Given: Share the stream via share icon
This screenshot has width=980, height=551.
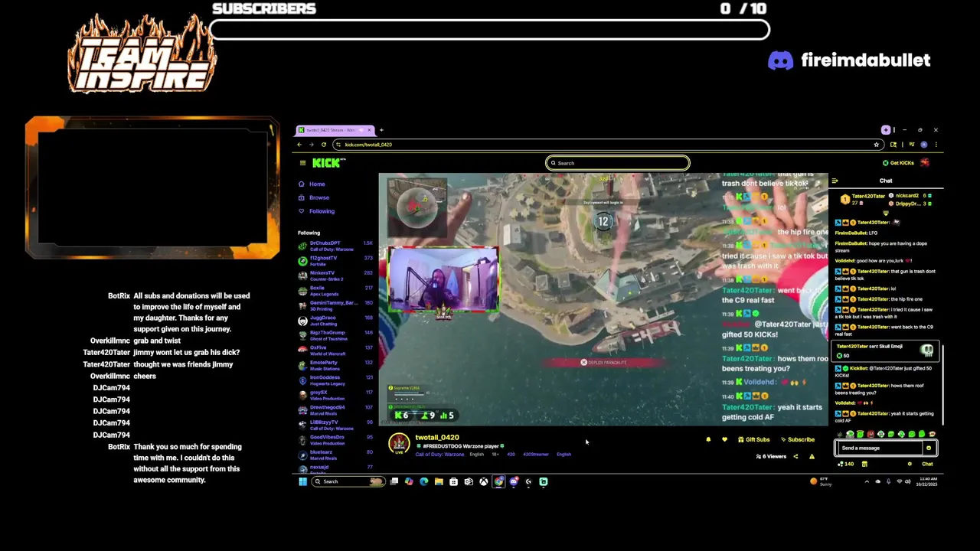Looking at the screenshot, I should point(795,457).
